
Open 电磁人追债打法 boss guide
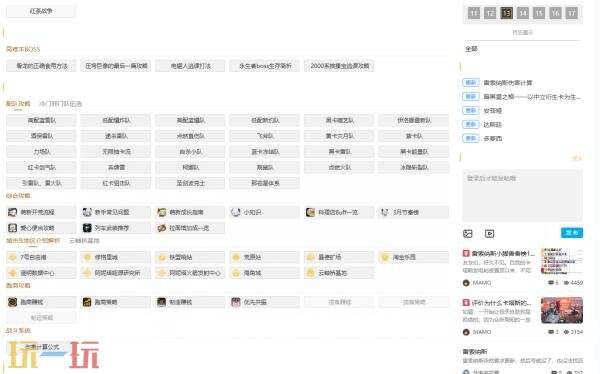191,66
